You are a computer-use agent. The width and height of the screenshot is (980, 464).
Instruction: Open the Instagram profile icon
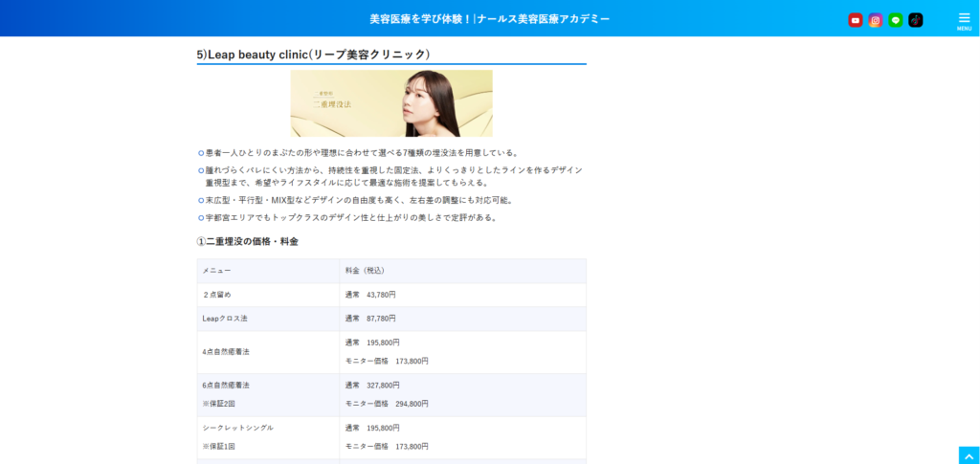[x=876, y=20]
